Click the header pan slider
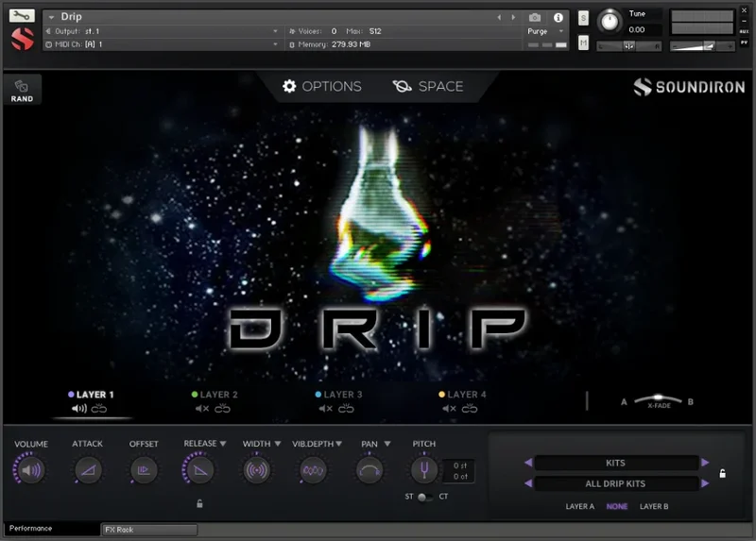The image size is (756, 541). pos(629,46)
